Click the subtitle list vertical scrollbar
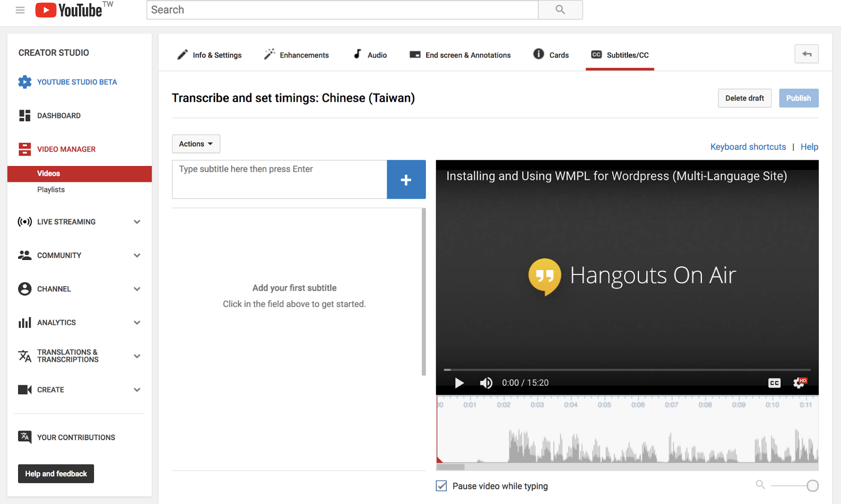The height and width of the screenshot is (504, 841). (x=424, y=292)
